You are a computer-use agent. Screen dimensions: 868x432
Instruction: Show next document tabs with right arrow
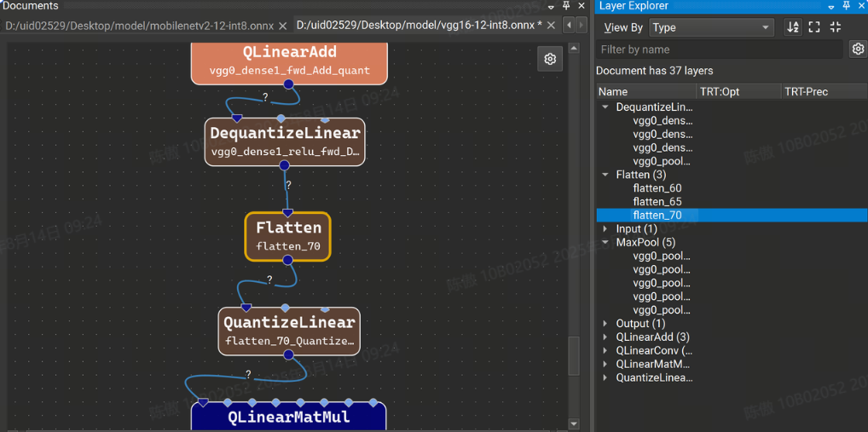(581, 26)
